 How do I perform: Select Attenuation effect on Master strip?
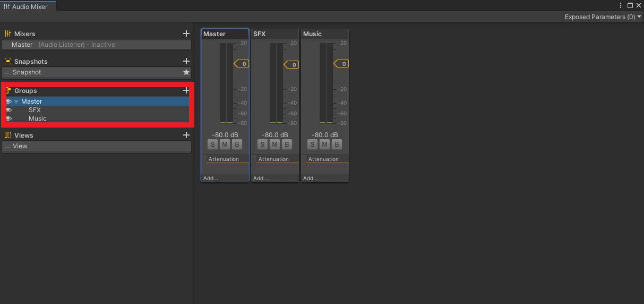coord(227,159)
